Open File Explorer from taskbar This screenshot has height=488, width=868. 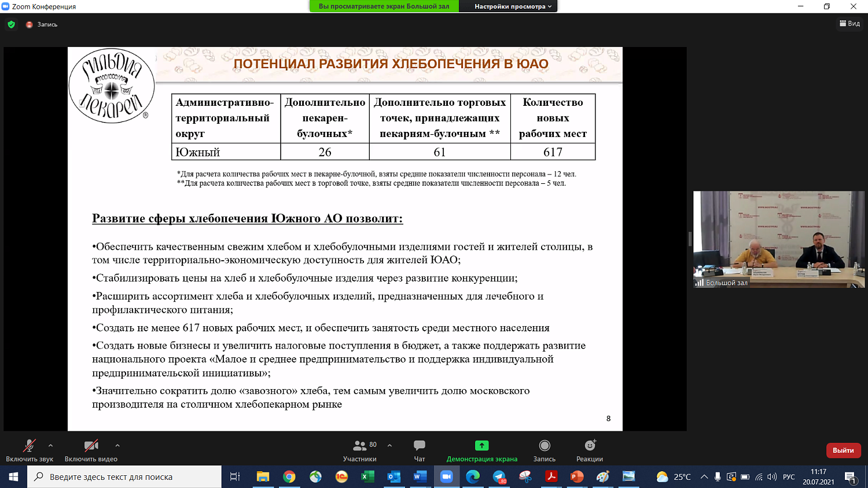[263, 476]
